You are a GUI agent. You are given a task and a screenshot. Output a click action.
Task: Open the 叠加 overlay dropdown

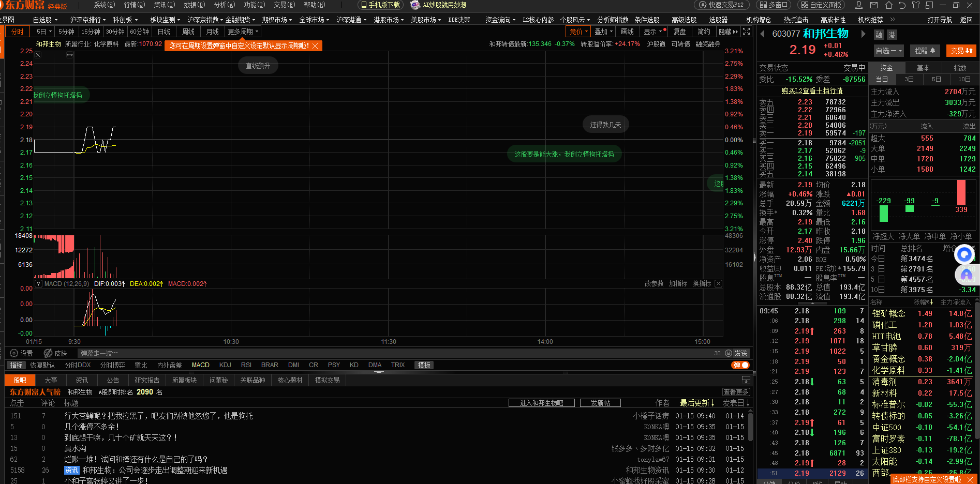click(603, 32)
